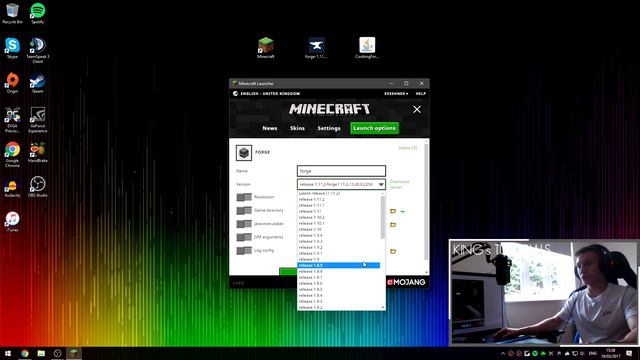The image size is (640, 360).
Task: Browse folder for Java executable
Action: 393,224
